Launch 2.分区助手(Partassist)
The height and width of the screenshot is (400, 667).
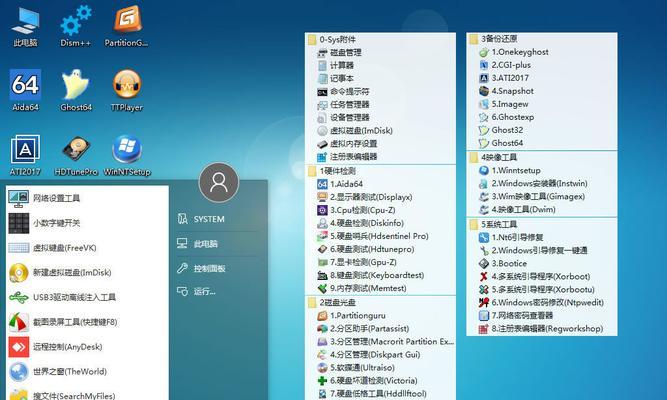click(x=380, y=329)
